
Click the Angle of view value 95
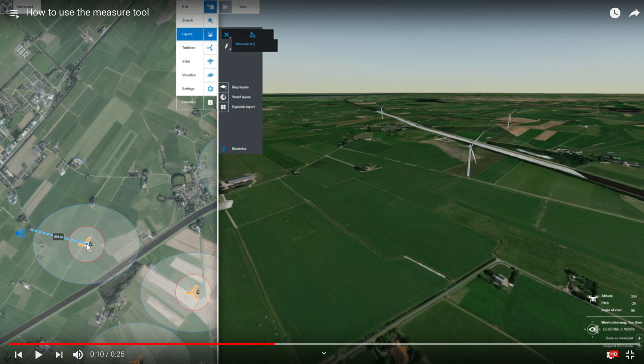click(633, 310)
